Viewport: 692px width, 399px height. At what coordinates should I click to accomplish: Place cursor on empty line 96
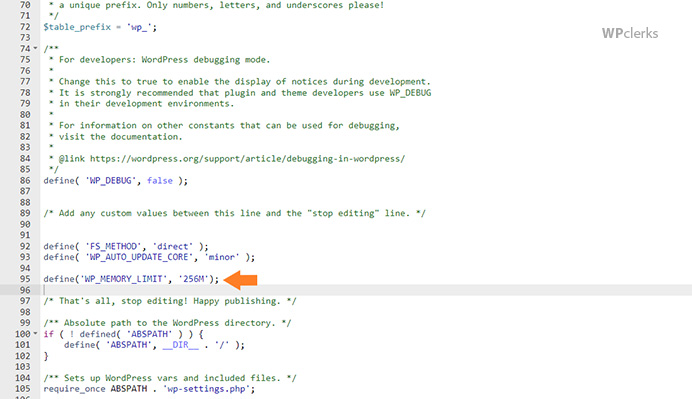pyautogui.click(x=366, y=290)
